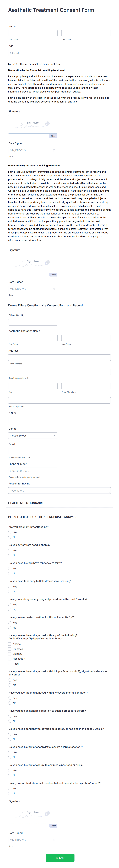Open calendar icon in client Date Signed field
Screen dimensions: 119x868
pyautogui.click(x=54, y=289)
